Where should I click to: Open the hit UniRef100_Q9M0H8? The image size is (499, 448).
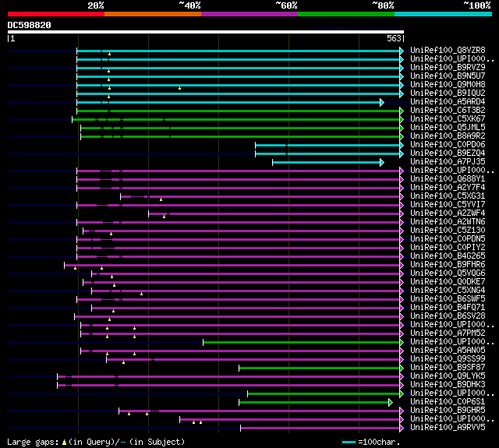(448, 85)
